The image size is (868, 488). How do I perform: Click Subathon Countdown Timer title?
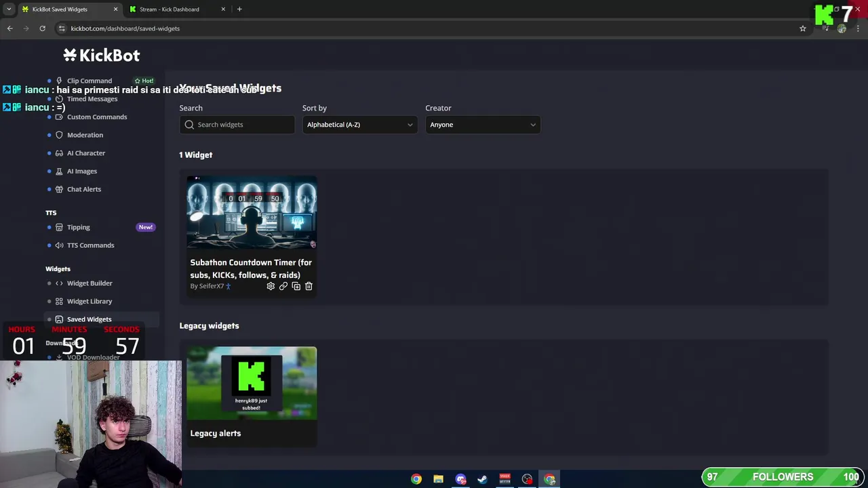pos(251,268)
